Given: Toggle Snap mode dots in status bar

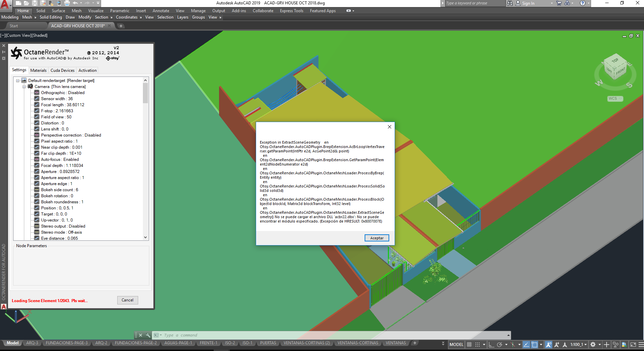Looking at the screenshot, I should coord(478,345).
